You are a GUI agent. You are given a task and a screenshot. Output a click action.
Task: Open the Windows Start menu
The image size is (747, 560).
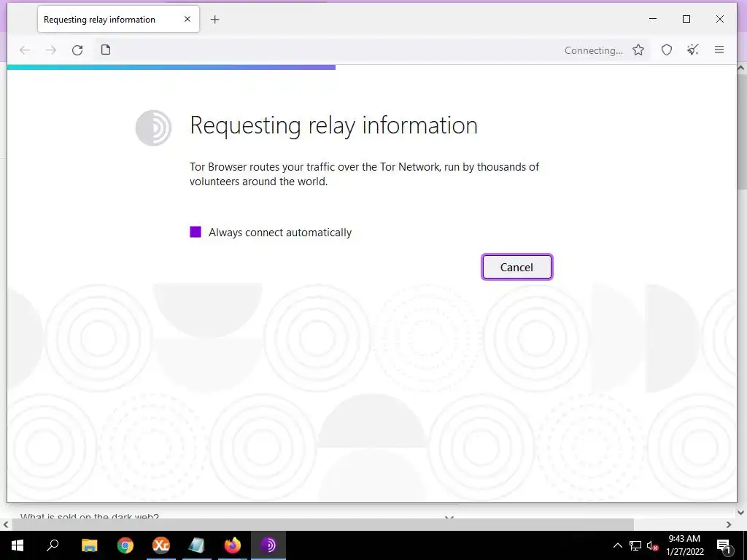click(x=18, y=545)
